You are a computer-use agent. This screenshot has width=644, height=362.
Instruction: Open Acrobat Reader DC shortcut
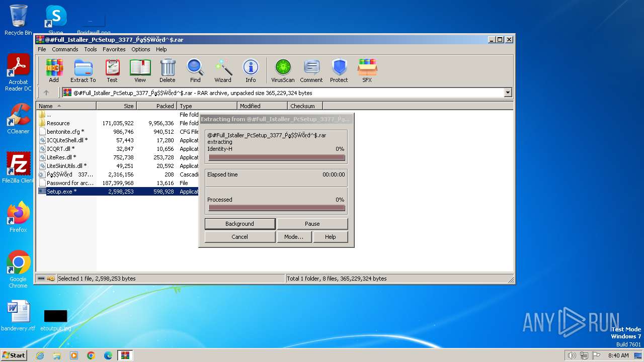pyautogui.click(x=18, y=72)
